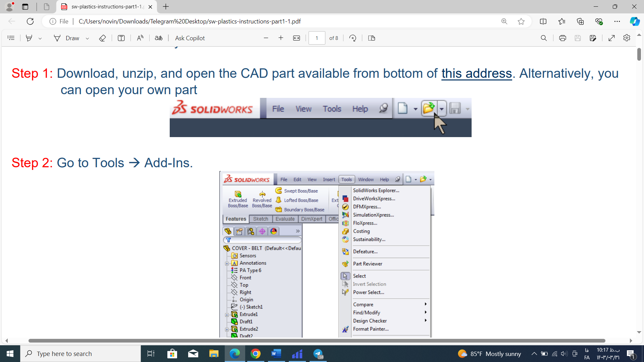Image resolution: width=644 pixels, height=362 pixels.
Task: Toggle fit to width
Action: (x=297, y=38)
